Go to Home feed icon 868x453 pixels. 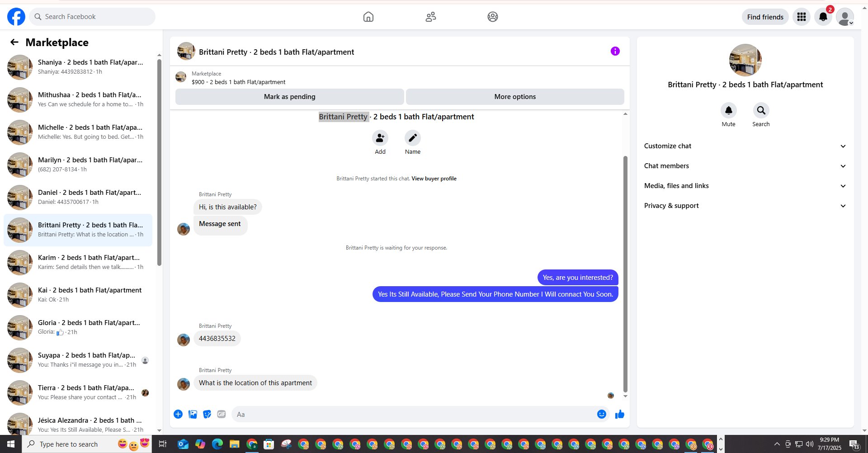(368, 17)
